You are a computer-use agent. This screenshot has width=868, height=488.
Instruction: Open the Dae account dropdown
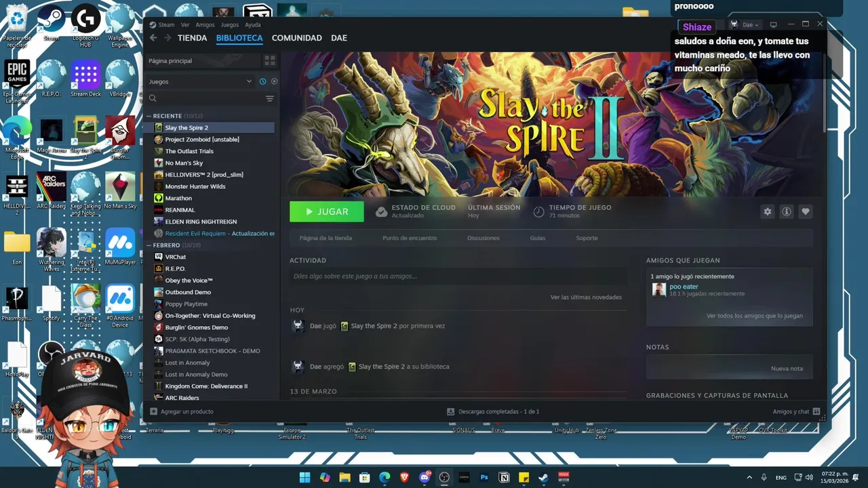751,24
